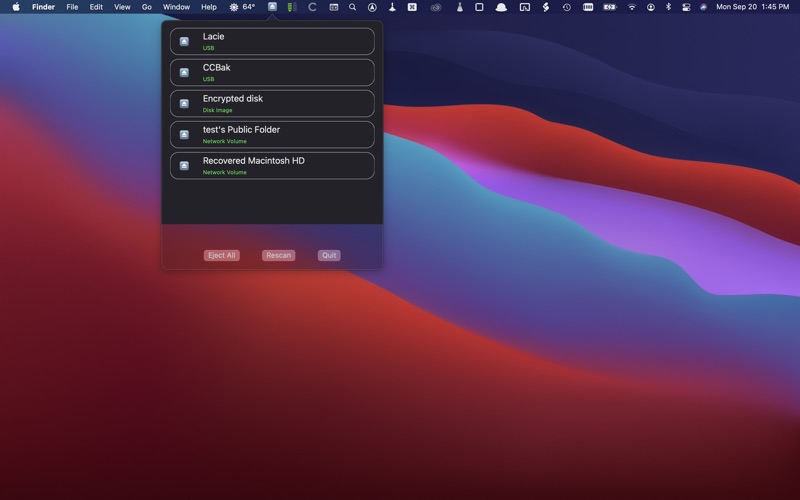The image size is (800, 500).
Task: Open the Apple menu
Action: click(16, 7)
